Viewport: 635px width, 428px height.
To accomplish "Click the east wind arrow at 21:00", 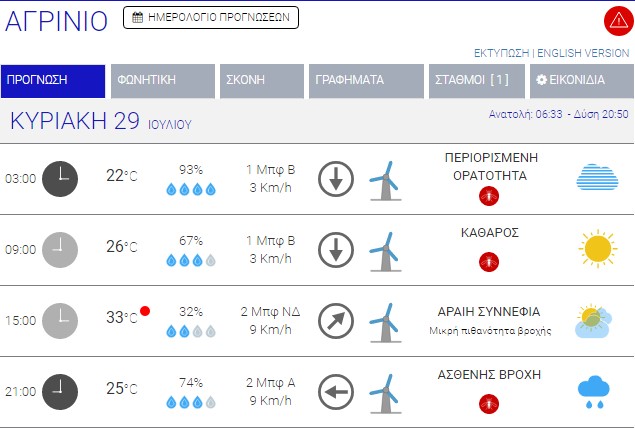I will pyautogui.click(x=336, y=391).
